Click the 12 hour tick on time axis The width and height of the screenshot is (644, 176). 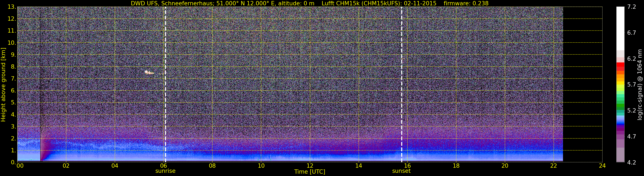coord(310,166)
